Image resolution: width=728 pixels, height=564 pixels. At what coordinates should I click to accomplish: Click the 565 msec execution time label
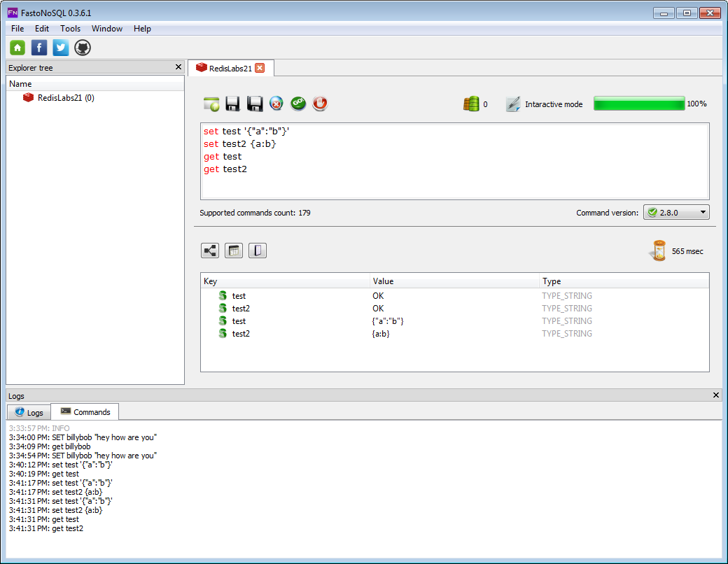687,251
